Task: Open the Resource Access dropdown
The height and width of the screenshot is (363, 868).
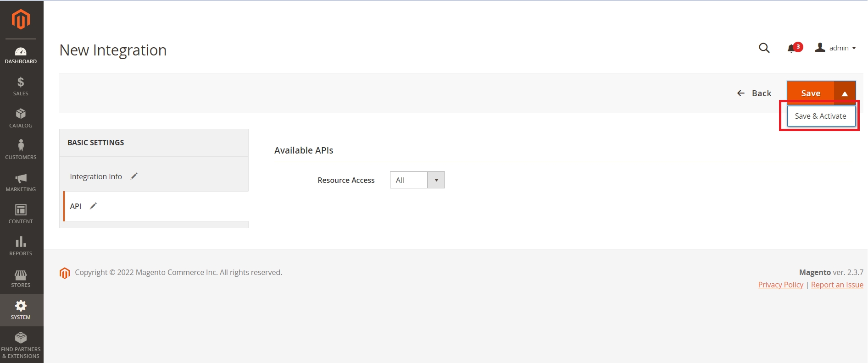Action: (x=417, y=180)
